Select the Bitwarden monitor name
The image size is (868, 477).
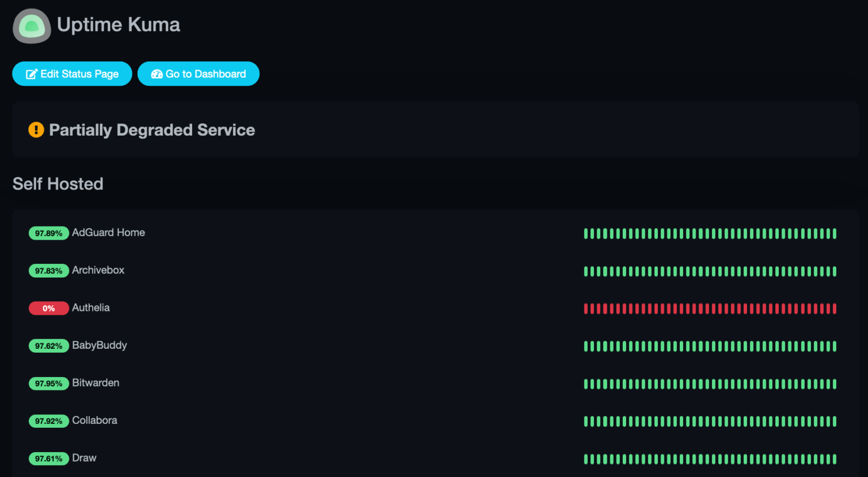point(96,383)
